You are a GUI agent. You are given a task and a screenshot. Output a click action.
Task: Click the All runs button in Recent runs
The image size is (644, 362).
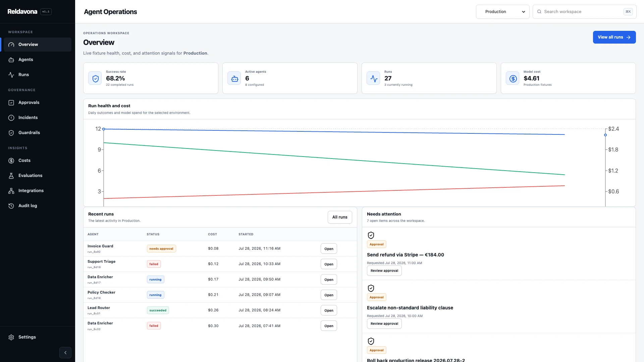click(340, 217)
